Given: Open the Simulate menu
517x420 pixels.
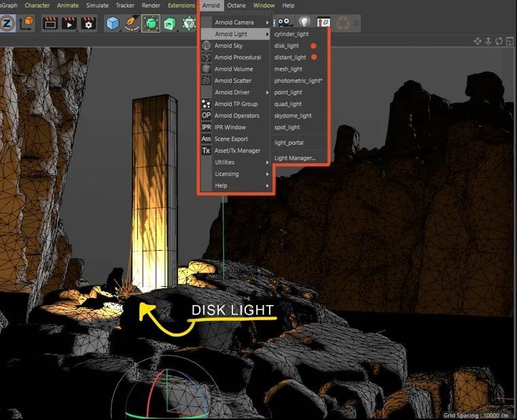Looking at the screenshot, I should 97,5.
